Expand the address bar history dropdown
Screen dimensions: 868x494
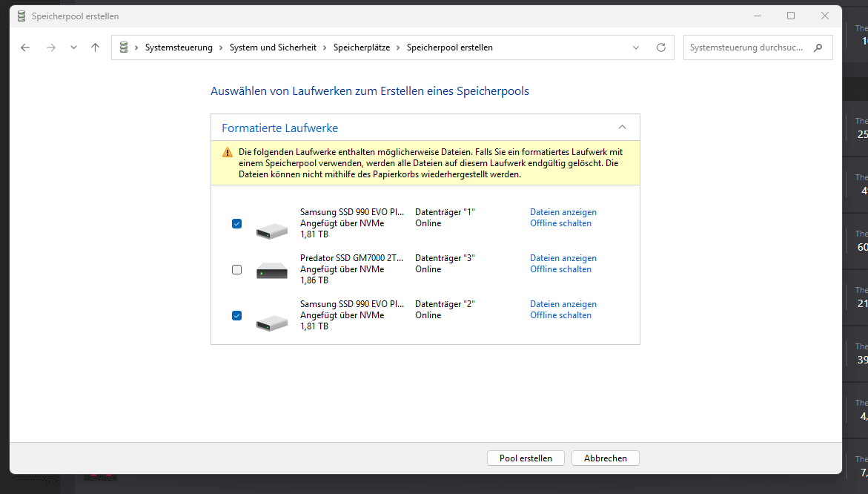click(636, 47)
